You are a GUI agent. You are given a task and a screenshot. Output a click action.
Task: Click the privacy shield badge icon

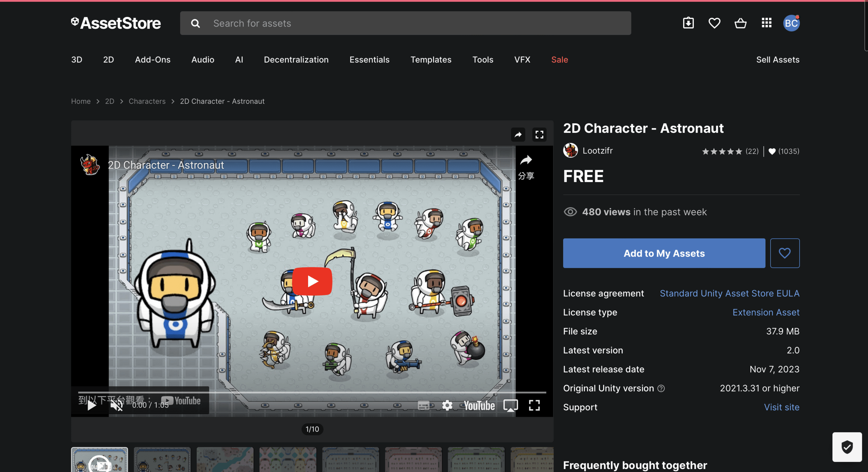847,447
